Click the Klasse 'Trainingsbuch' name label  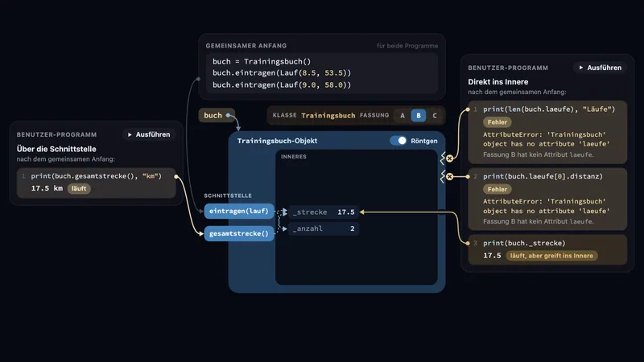pyautogui.click(x=328, y=115)
